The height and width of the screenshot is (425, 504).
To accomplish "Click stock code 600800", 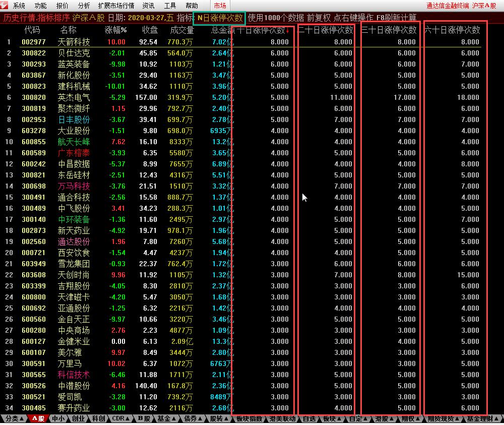I will (34, 297).
